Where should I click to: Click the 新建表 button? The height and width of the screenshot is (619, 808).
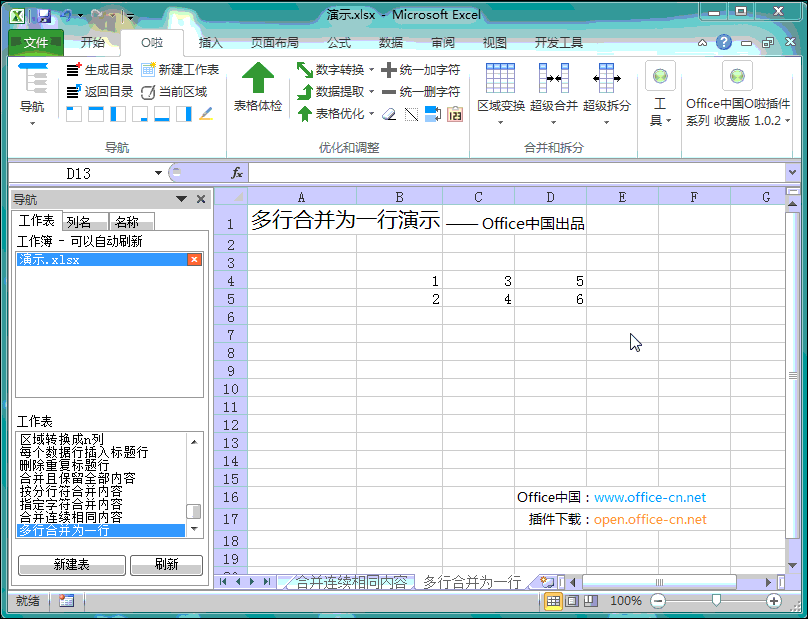point(72,565)
